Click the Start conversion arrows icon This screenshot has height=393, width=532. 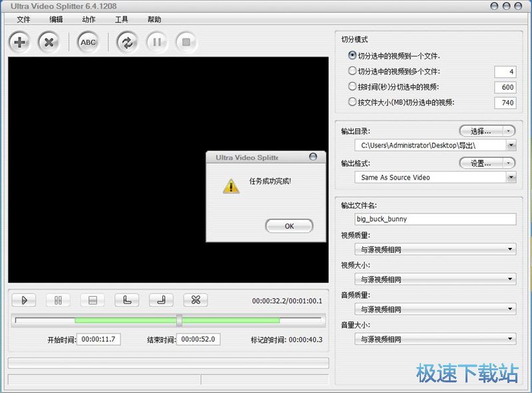pos(127,42)
